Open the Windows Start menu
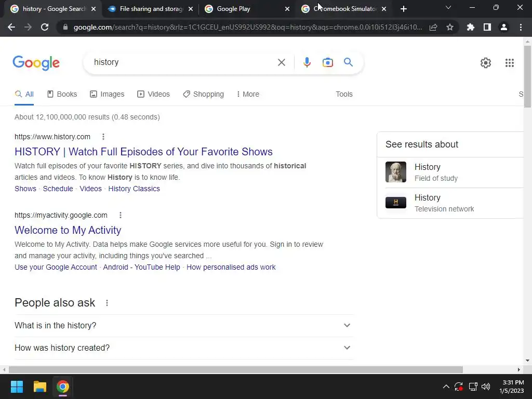The width and height of the screenshot is (532, 399). [x=17, y=387]
